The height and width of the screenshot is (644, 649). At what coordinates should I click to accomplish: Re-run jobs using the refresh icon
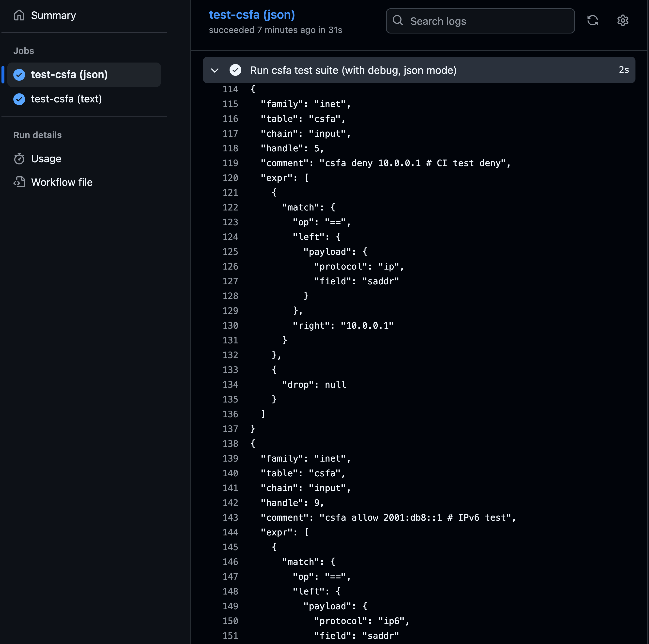coord(593,20)
